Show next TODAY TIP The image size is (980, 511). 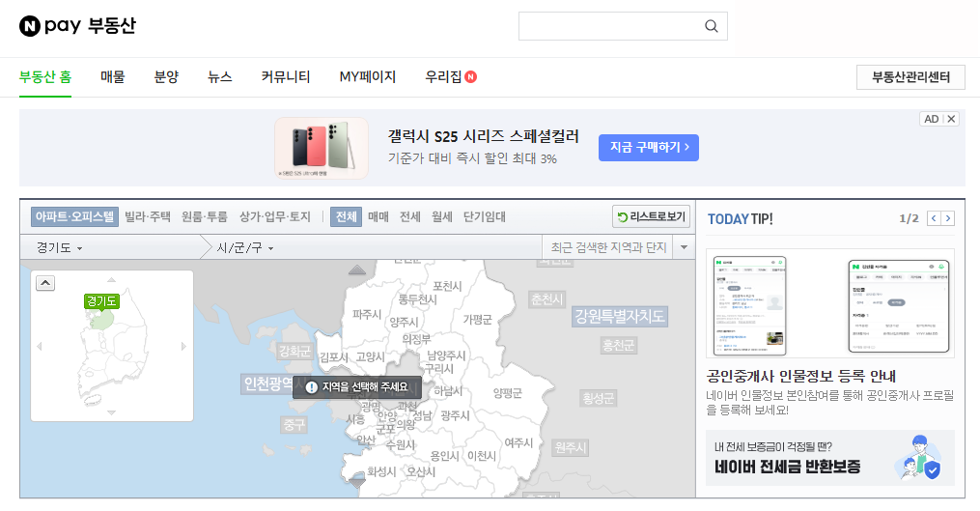948,218
